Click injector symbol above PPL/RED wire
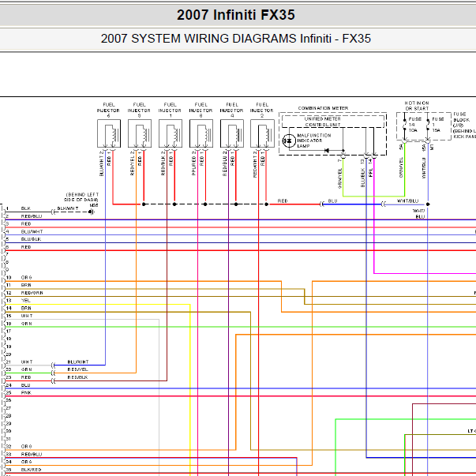The height and width of the screenshot is (476, 476). [201, 133]
